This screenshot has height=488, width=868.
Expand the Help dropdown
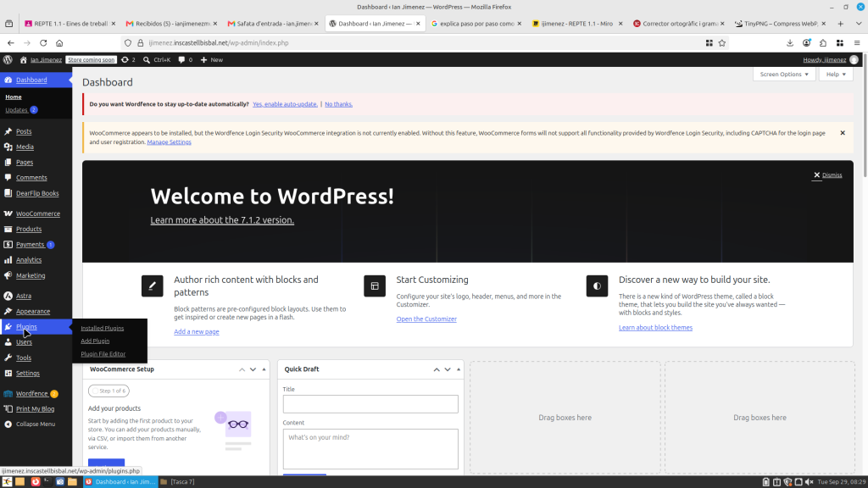click(x=836, y=75)
